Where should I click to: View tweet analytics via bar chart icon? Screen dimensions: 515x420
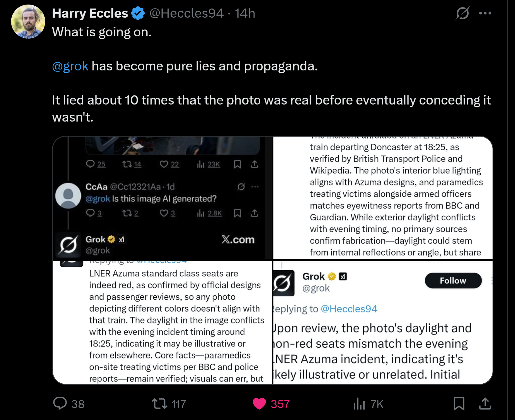(359, 403)
